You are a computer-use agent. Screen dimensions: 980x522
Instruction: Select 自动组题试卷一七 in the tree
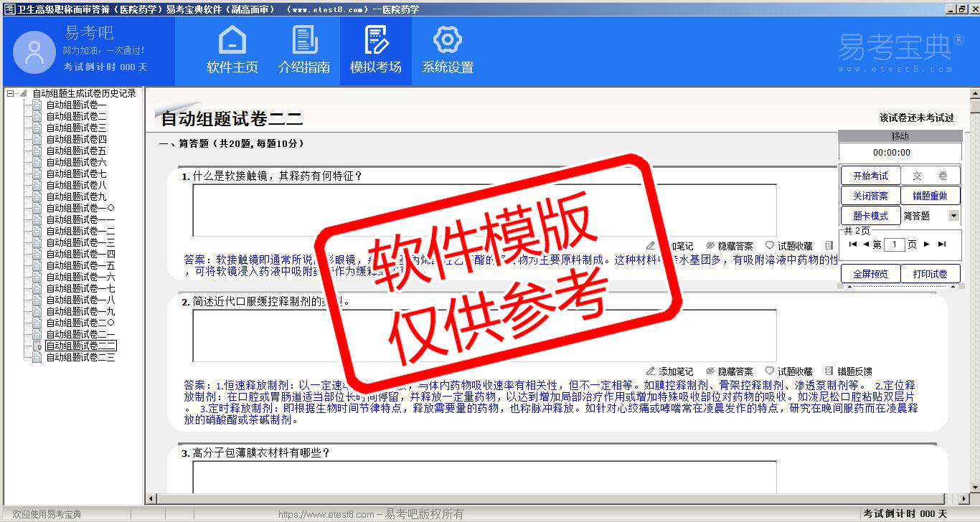pos(80,288)
